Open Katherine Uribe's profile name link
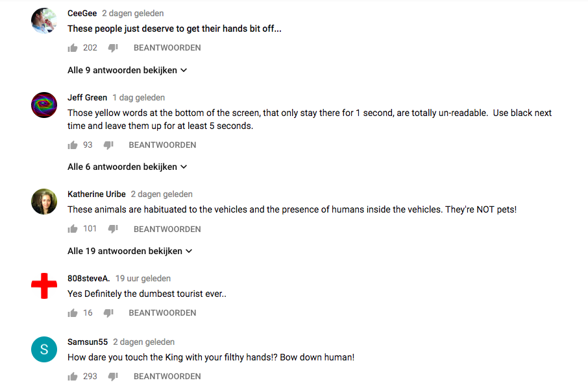The image size is (588, 387). 97,194
